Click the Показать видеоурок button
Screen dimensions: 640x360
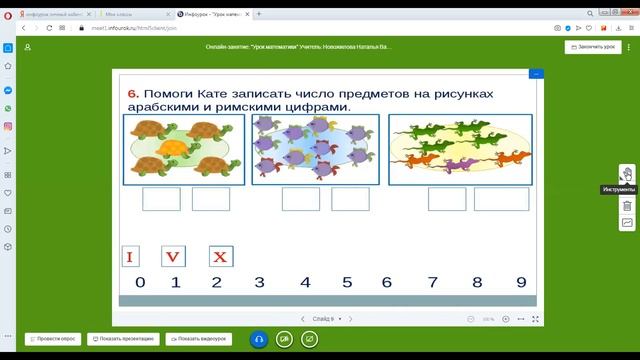point(199,339)
